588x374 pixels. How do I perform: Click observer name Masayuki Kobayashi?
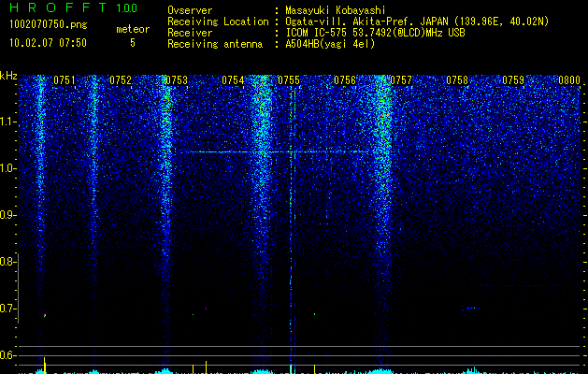coord(336,10)
